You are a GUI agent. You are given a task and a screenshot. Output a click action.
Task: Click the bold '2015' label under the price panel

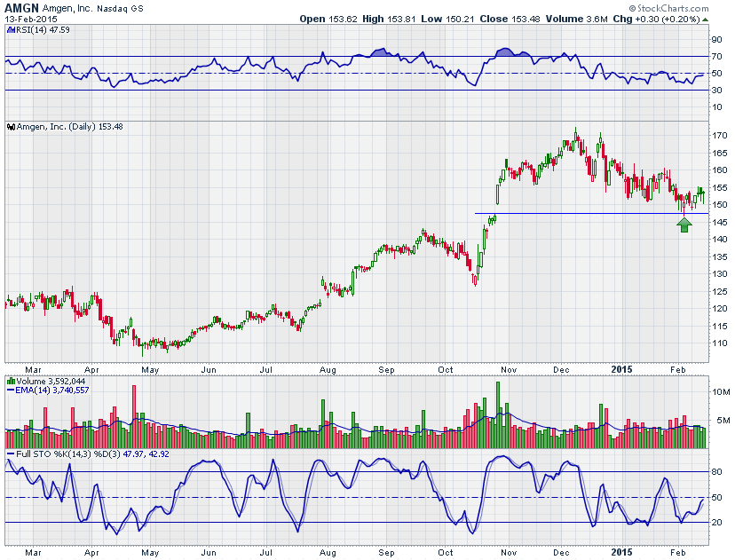[622, 370]
